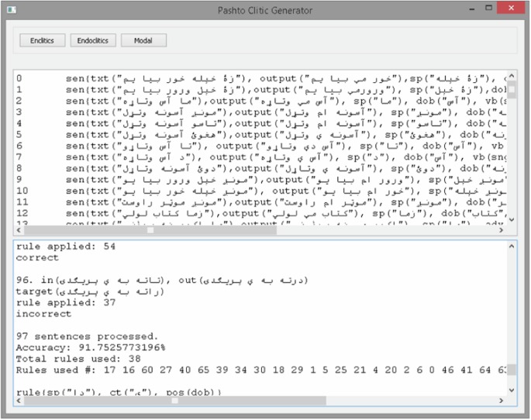Click the 'rule applied: 37' line
531x420 pixels.
[66, 302]
